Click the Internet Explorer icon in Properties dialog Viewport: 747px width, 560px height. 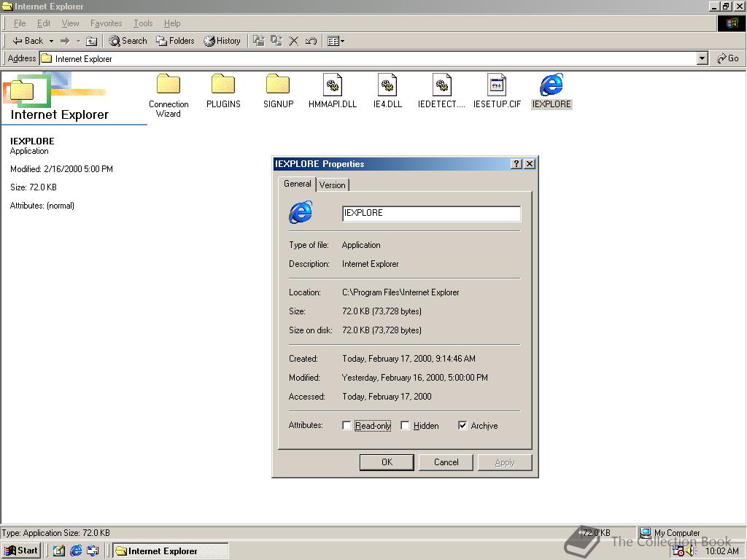[301, 212]
